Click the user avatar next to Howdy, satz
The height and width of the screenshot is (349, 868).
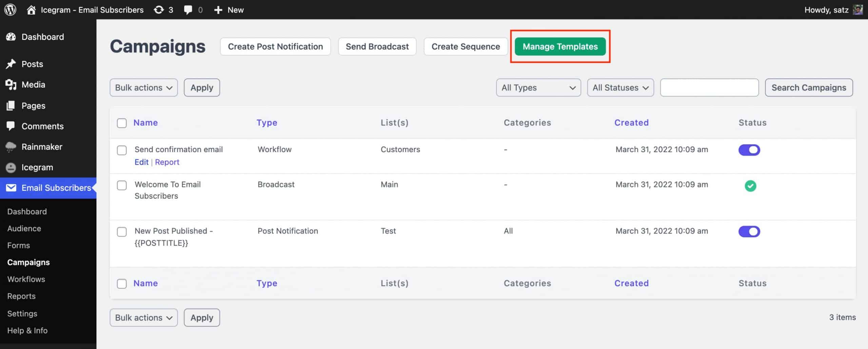857,10
